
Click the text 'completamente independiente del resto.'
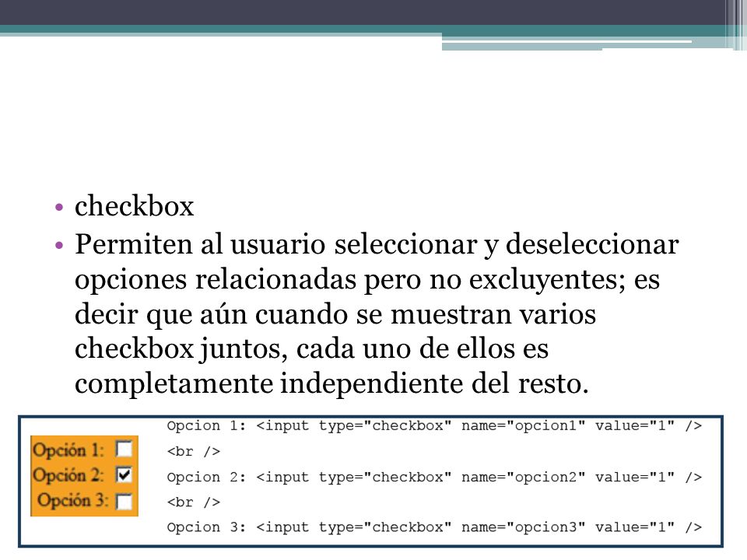pyautogui.click(x=331, y=384)
